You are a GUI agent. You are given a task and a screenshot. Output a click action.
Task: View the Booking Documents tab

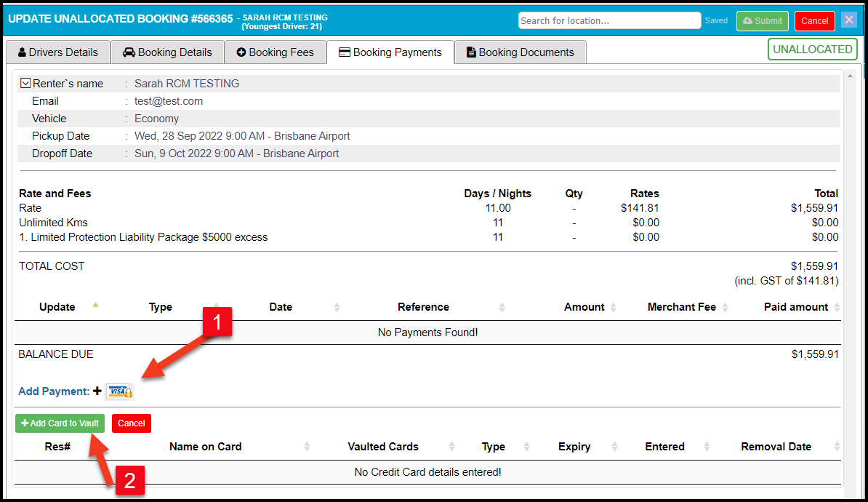[521, 52]
